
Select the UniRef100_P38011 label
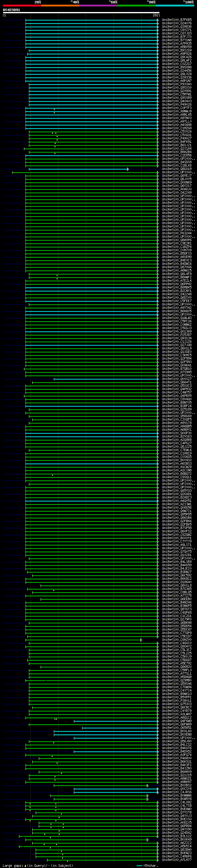pos(177,701)
